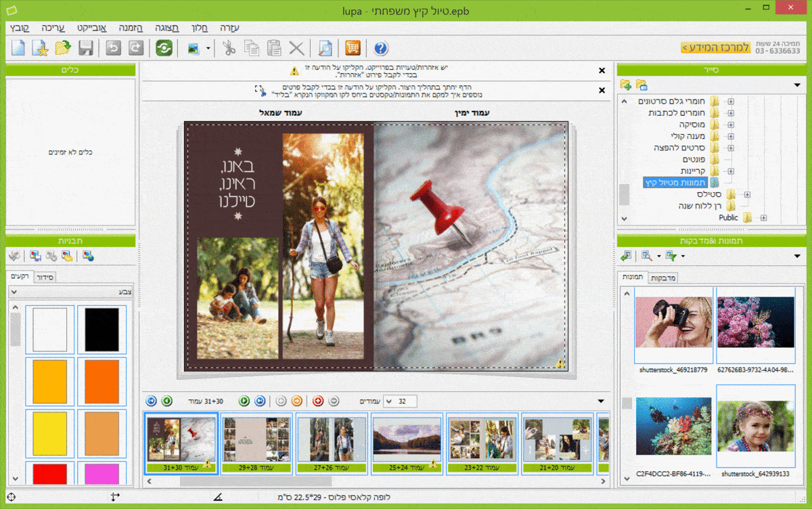Click the למרכז המידע link

[x=715, y=47]
